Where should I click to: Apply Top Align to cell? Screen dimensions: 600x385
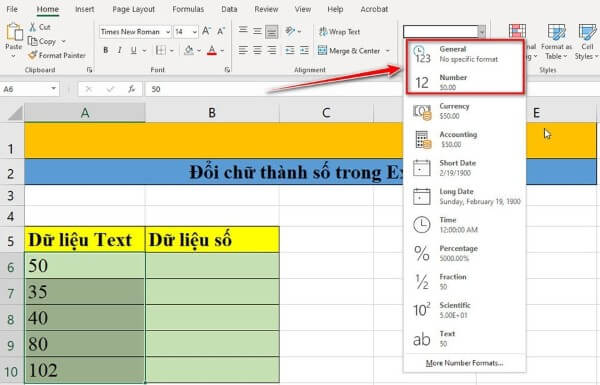coord(243,31)
